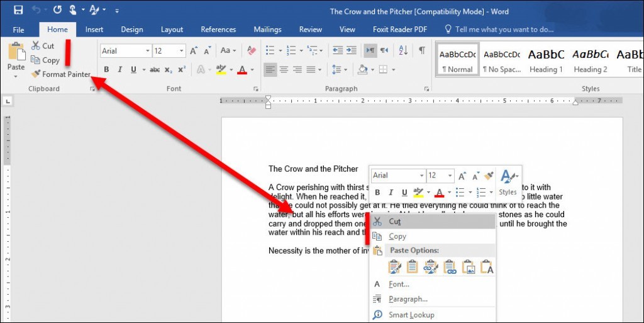The height and width of the screenshot is (323, 644).
Task: Toggle Italic in the ribbon Font group
Action: click(120, 69)
